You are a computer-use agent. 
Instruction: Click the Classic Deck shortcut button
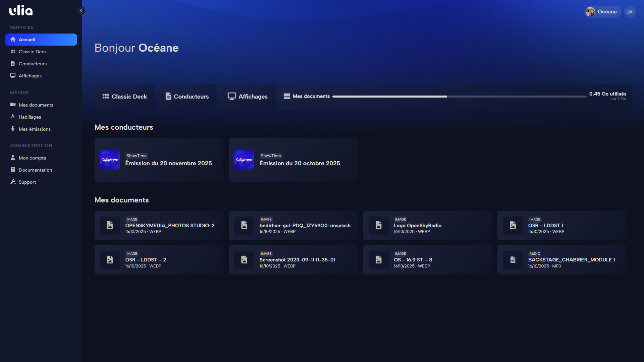[x=125, y=97]
